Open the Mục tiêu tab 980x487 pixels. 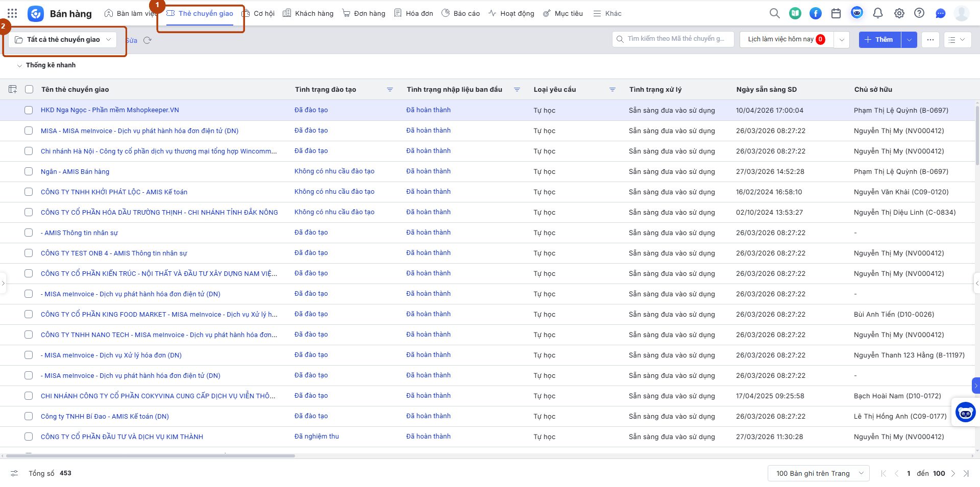click(x=562, y=13)
